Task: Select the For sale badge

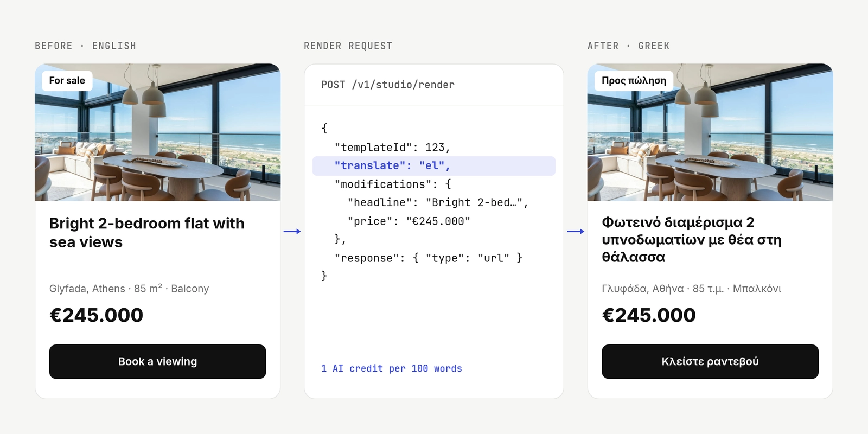Action: (67, 81)
